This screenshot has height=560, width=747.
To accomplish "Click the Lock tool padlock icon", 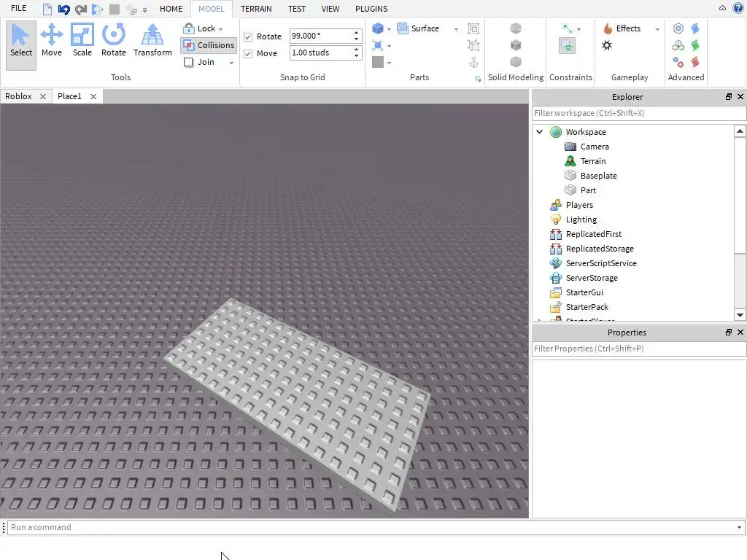I will 189,28.
